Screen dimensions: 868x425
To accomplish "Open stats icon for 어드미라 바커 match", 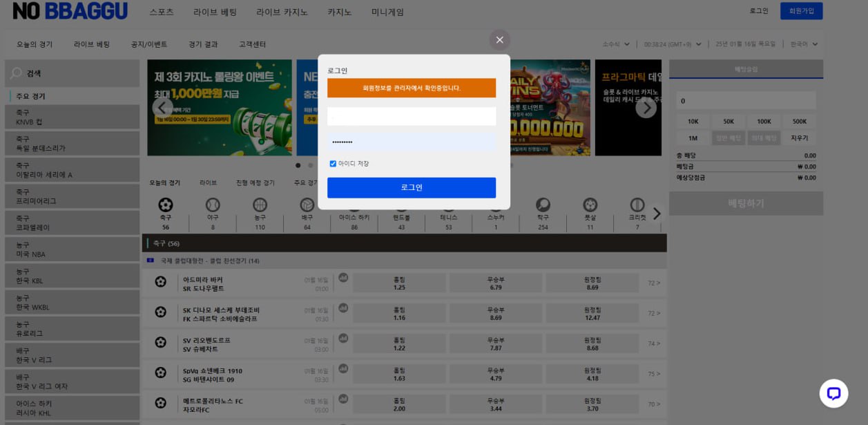I will tap(343, 278).
